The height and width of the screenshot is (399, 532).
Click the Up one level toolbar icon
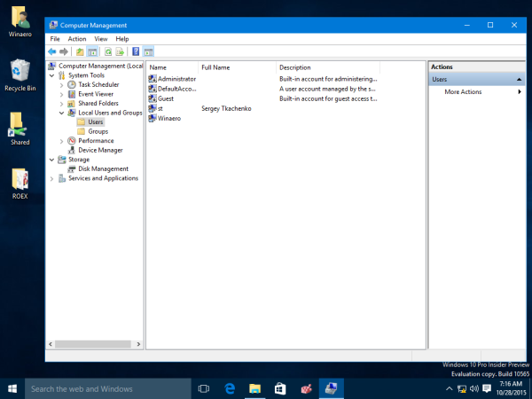80,51
